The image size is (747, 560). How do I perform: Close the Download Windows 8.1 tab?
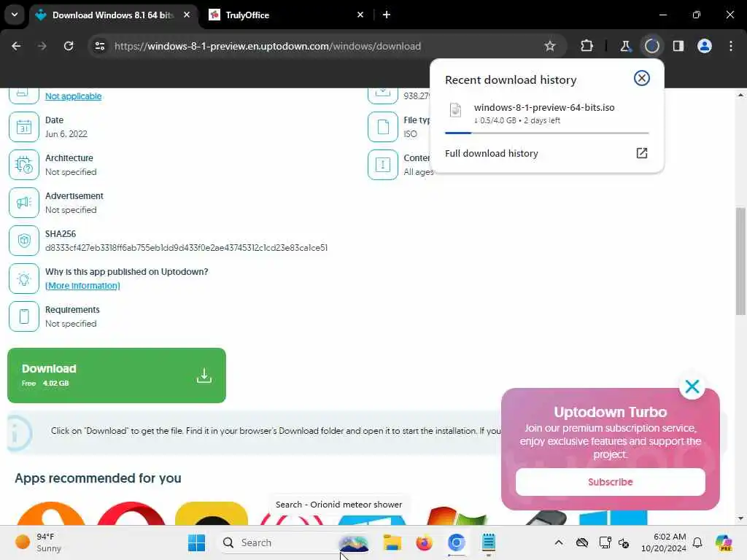[187, 15]
